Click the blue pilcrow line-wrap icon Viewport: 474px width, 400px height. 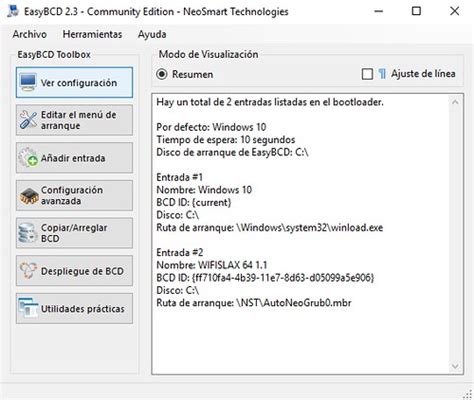[x=382, y=74]
